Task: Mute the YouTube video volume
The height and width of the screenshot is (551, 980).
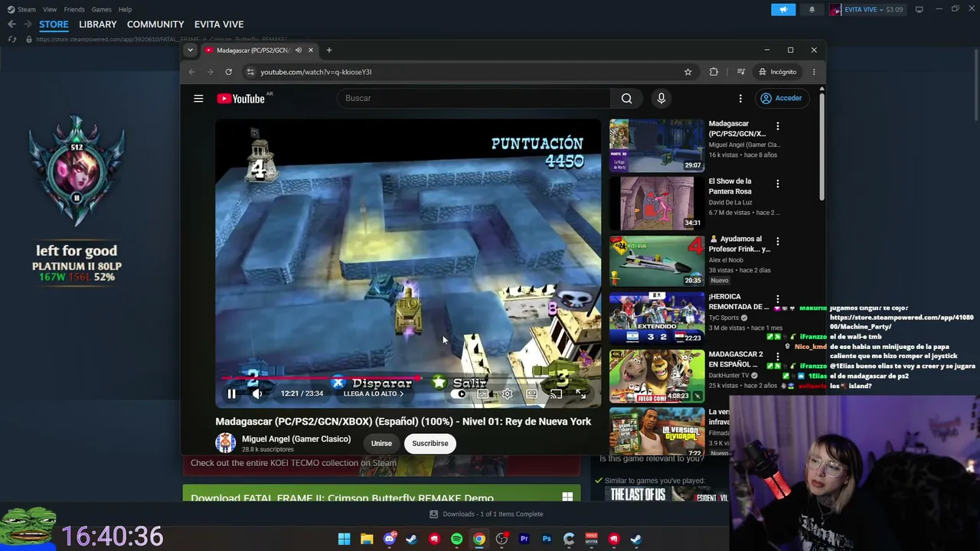Action: click(x=257, y=394)
